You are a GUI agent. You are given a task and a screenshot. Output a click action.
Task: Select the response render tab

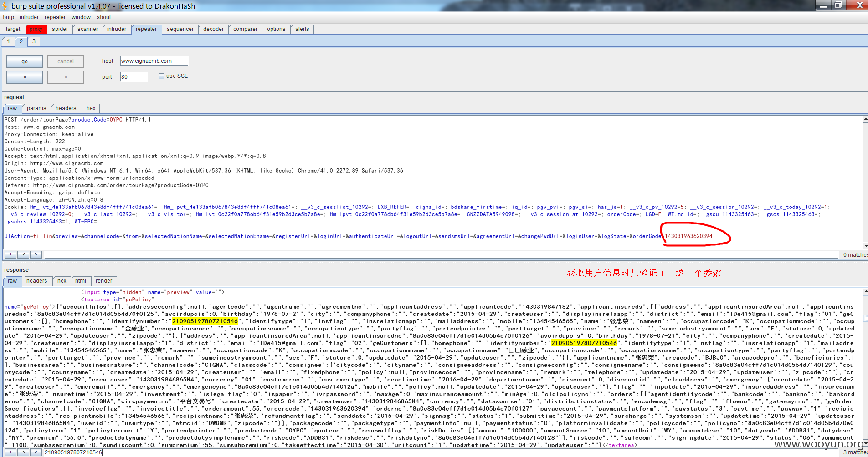[x=104, y=281]
